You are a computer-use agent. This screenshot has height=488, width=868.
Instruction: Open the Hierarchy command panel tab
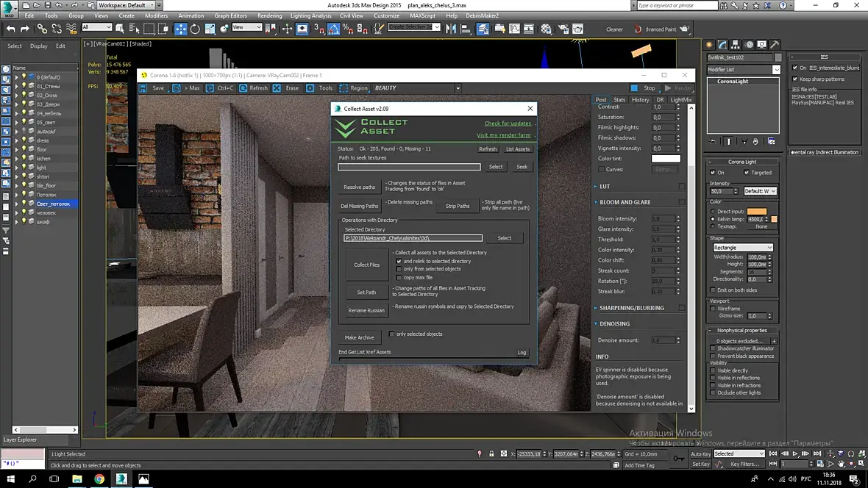tap(736, 45)
